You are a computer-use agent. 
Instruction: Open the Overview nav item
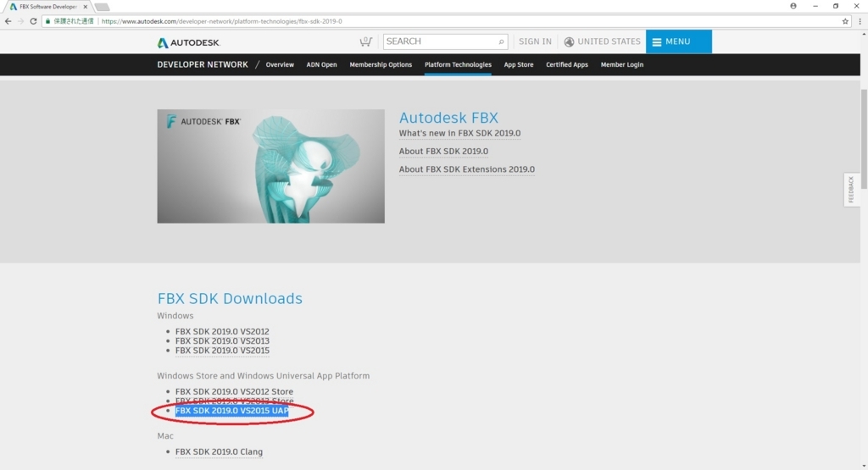click(280, 64)
